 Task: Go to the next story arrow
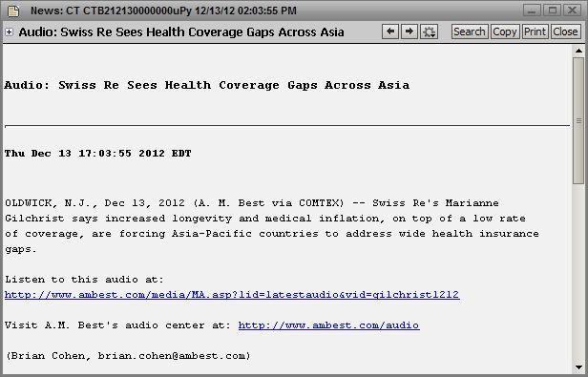409,31
